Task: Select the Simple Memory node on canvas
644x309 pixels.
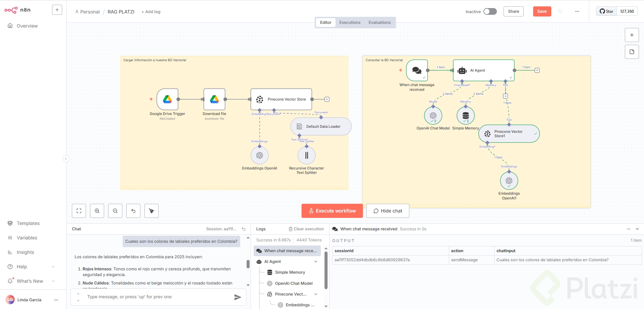Action: (466, 116)
